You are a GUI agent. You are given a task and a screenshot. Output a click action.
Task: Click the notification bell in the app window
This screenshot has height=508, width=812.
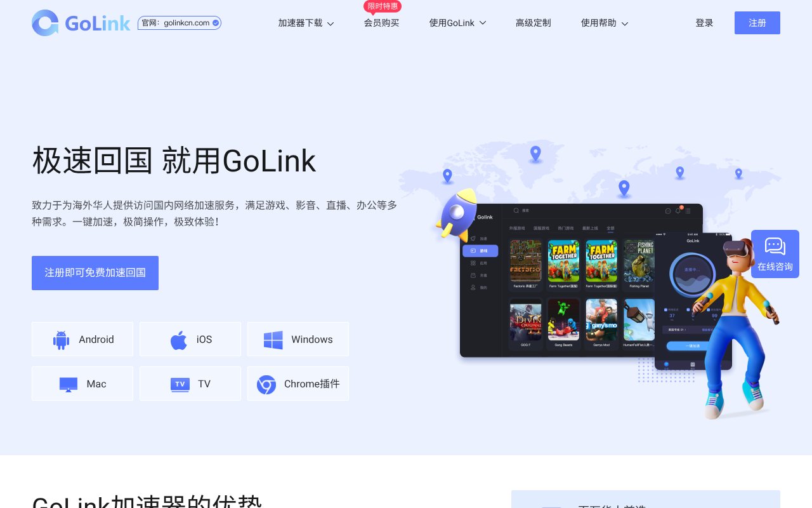pos(678,211)
